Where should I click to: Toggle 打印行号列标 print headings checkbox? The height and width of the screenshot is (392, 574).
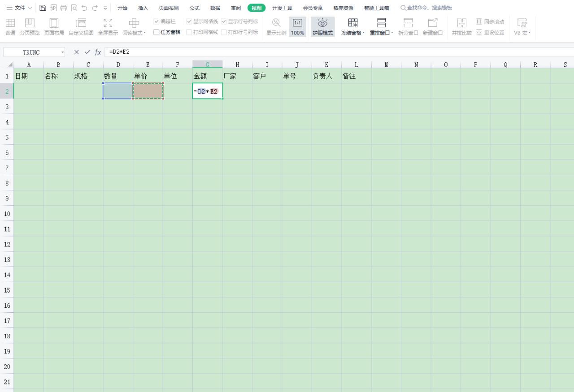click(224, 32)
